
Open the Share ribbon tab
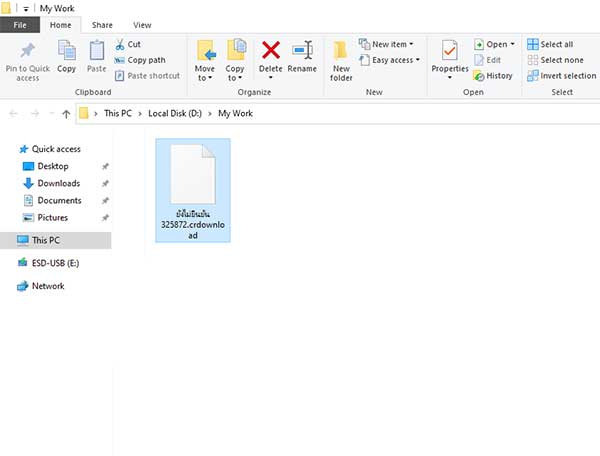102,24
